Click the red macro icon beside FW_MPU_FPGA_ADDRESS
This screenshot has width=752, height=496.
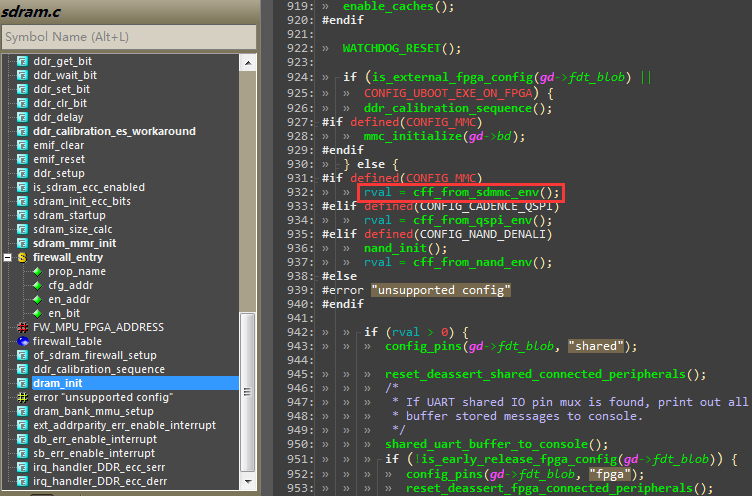[22, 327]
